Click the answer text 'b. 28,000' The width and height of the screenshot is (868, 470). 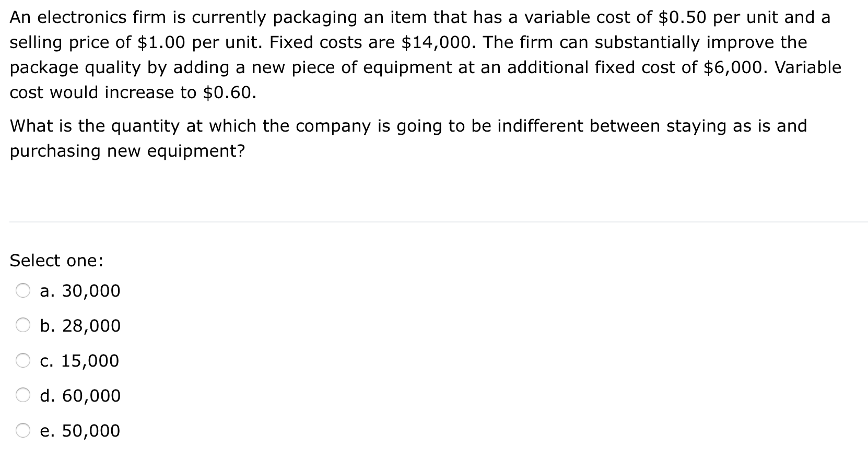[79, 326]
